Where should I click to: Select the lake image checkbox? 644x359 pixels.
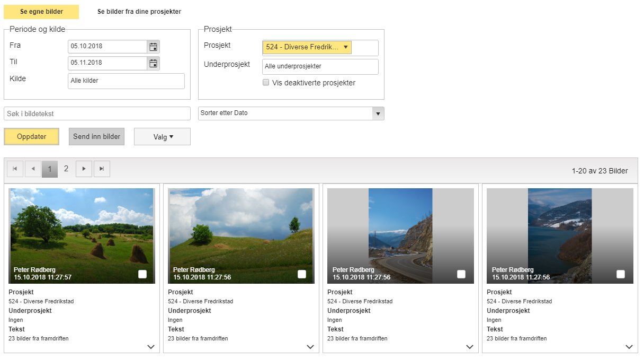point(620,274)
